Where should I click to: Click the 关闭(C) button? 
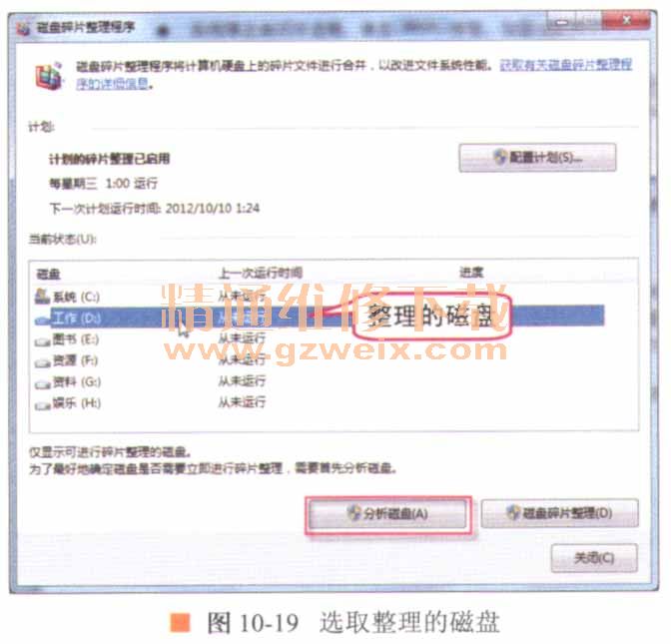594,557
